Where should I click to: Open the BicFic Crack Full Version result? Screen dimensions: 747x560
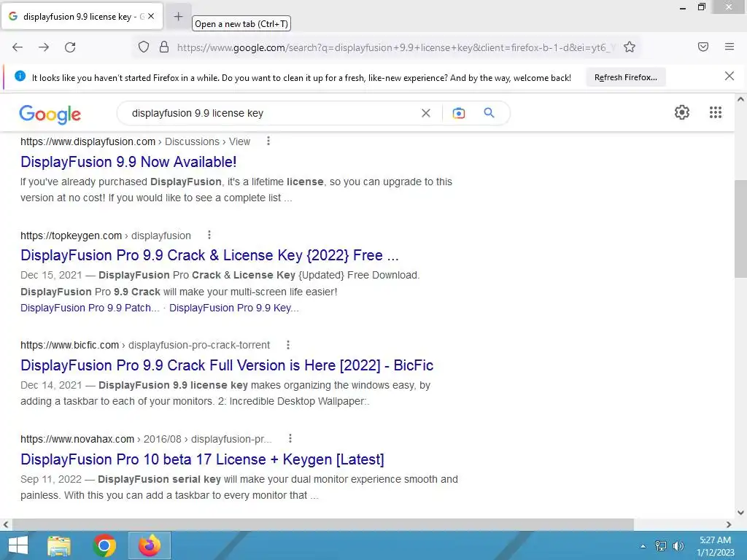click(x=227, y=365)
